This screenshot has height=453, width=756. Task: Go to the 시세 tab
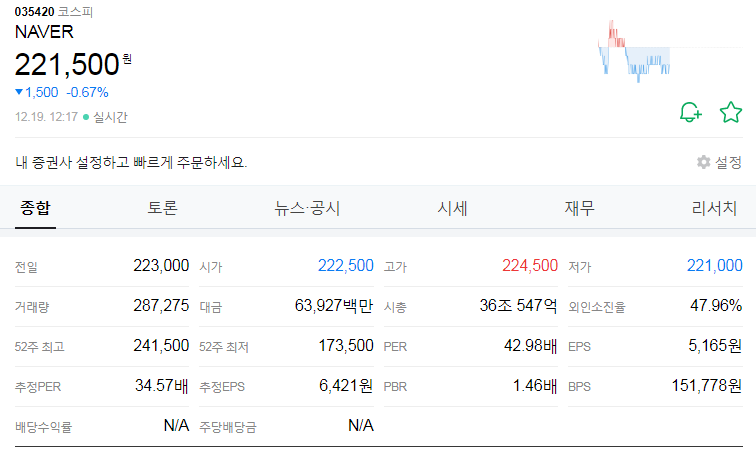(452, 208)
